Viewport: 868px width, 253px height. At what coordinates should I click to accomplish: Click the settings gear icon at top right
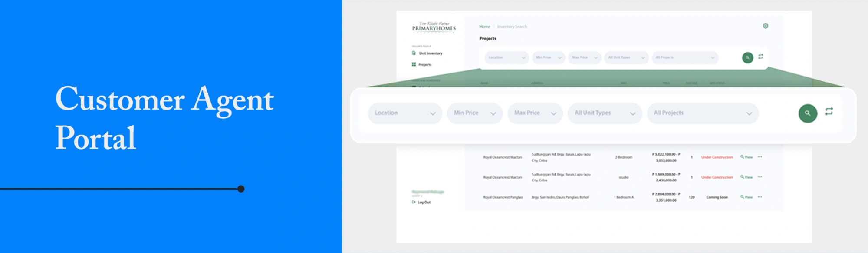[766, 26]
